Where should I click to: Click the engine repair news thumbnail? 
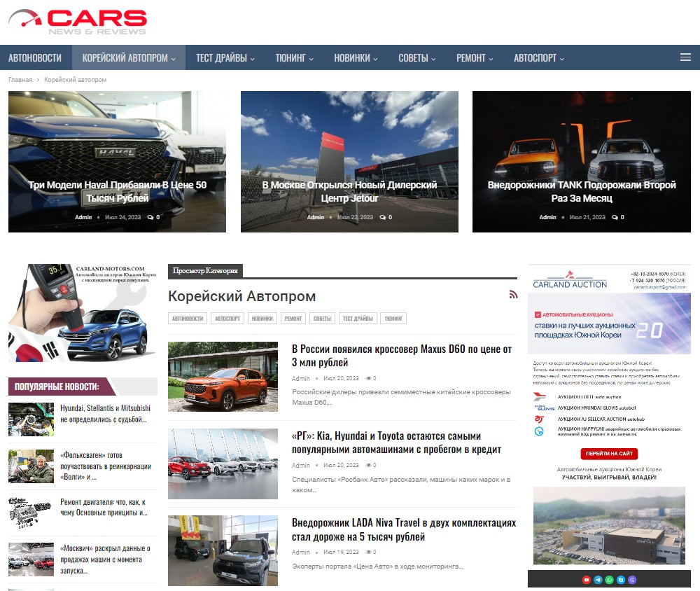(x=31, y=513)
